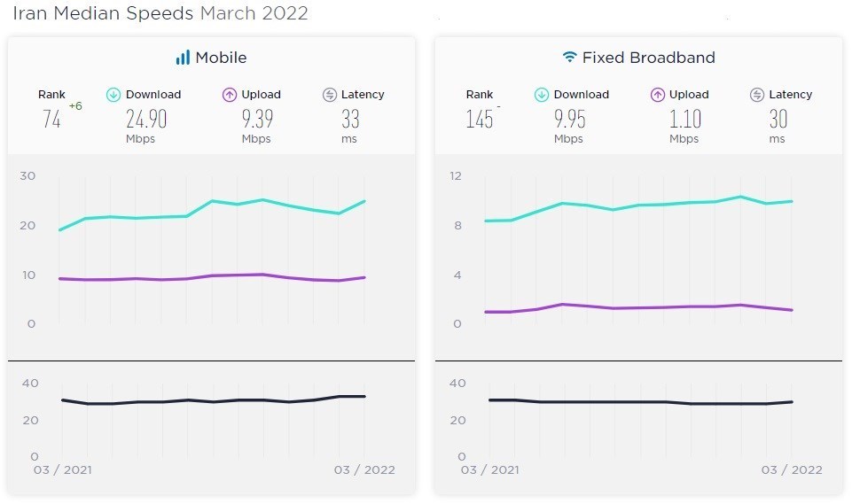Click the Mobile signal bars icon
Image resolution: width=852 pixels, height=504 pixels.
[183, 58]
